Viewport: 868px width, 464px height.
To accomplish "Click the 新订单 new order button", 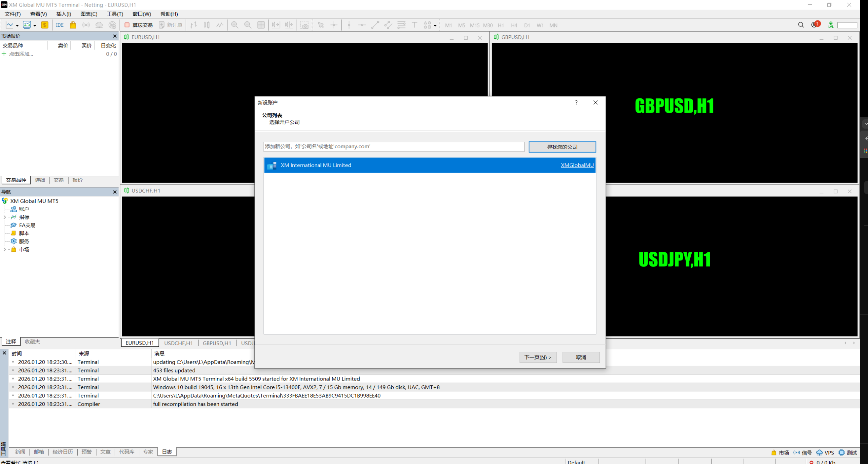I will point(171,25).
